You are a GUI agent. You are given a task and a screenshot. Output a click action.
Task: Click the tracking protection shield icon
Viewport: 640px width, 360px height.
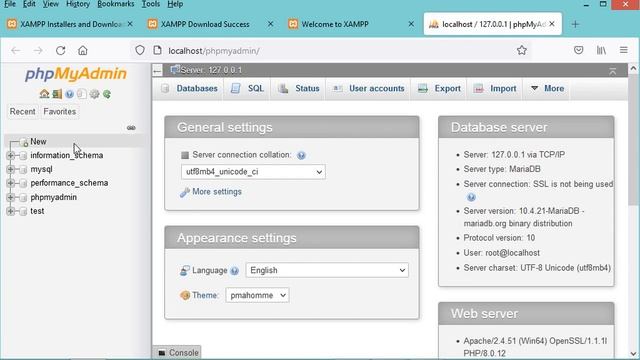(140, 50)
